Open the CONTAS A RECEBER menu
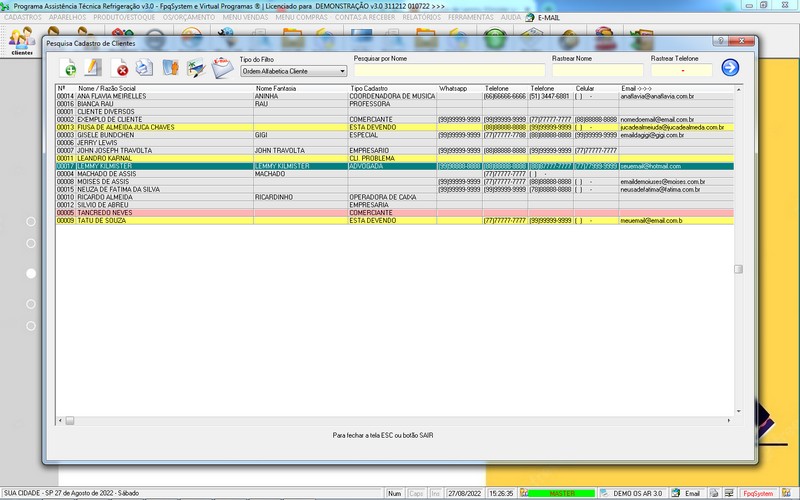800x500 pixels. click(x=366, y=17)
